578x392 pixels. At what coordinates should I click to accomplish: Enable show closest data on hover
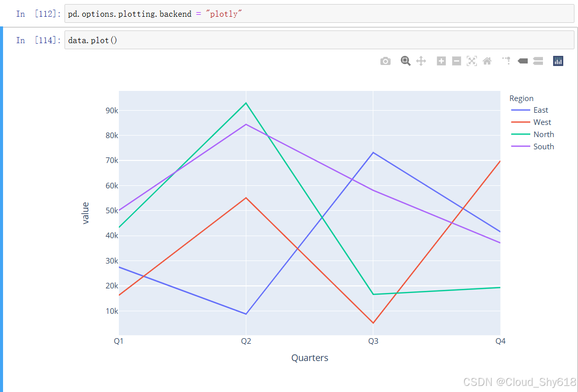523,61
